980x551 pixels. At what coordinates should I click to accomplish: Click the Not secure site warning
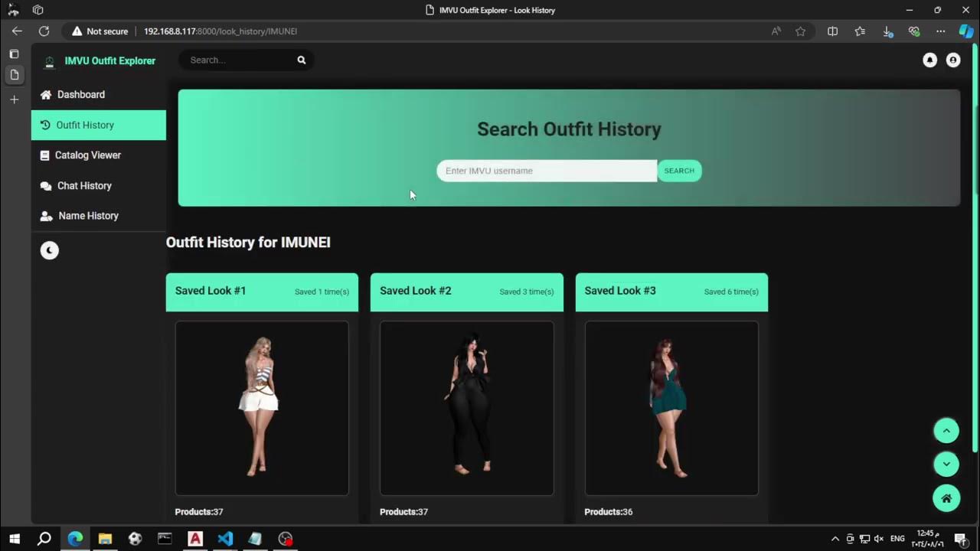coord(100,31)
